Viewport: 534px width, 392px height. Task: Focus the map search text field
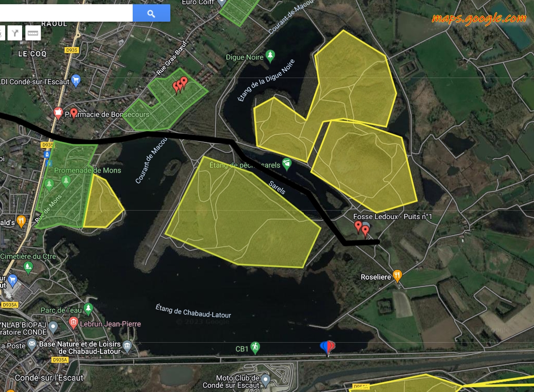coord(66,13)
